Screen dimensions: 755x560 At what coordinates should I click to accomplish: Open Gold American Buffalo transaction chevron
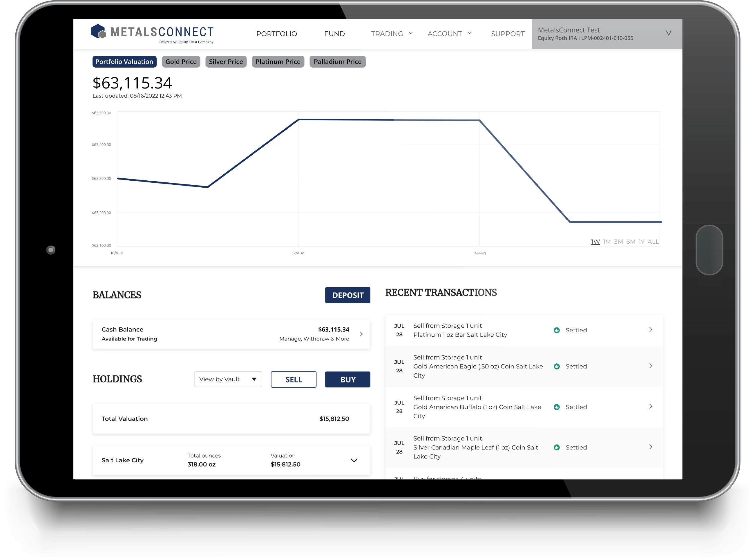coord(651,406)
